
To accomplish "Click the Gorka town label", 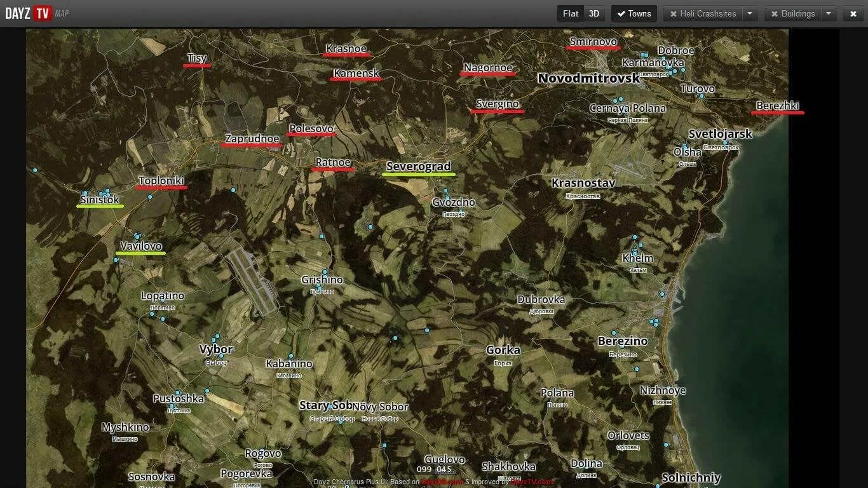I will click(x=503, y=350).
